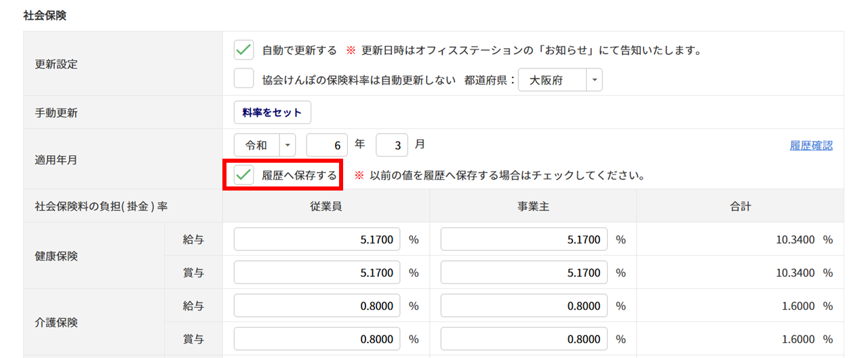The image size is (868, 358).
Task: Focus 介護保険 給与 employee rate field
Action: 317,306
